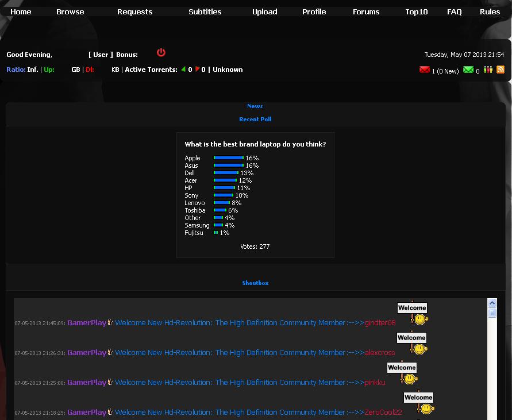Open pinkku user profile link
Image resolution: width=512 pixels, height=420 pixels.
click(x=375, y=383)
